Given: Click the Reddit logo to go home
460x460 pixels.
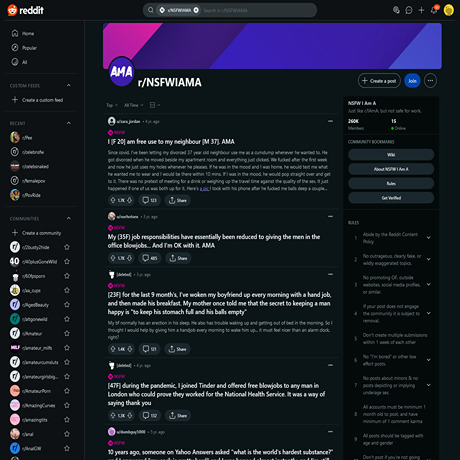Looking at the screenshot, I should (x=25, y=10).
